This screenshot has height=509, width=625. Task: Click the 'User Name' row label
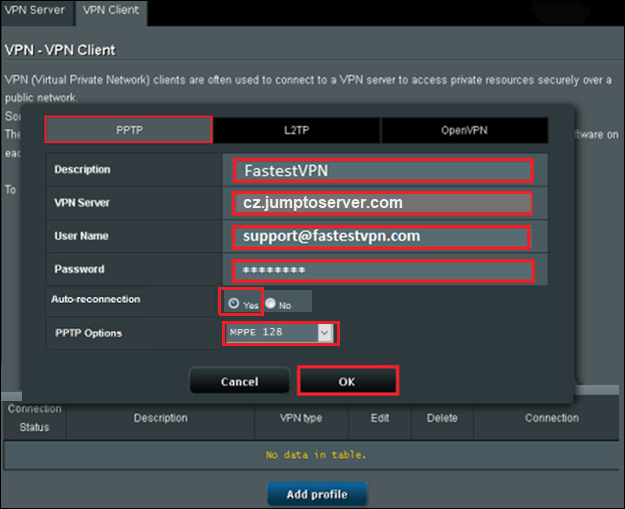pyautogui.click(x=81, y=236)
